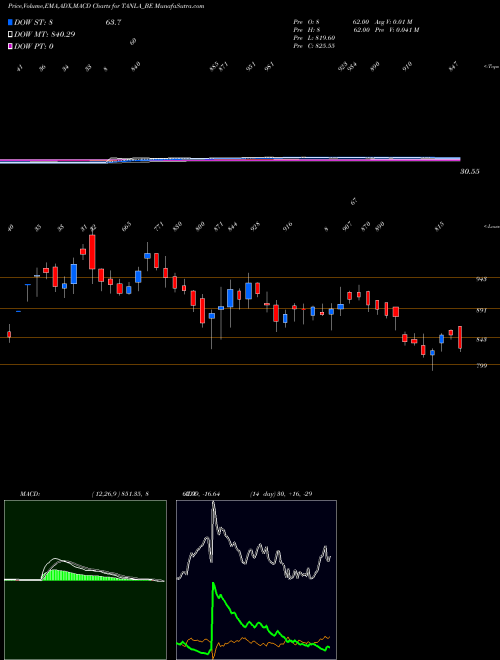
Task: Select the DOW MT: 840.29 legend label
Action: pos(45,35)
